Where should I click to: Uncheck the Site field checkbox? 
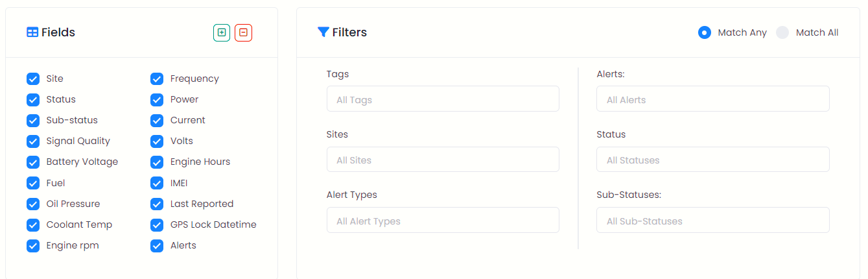coord(33,79)
